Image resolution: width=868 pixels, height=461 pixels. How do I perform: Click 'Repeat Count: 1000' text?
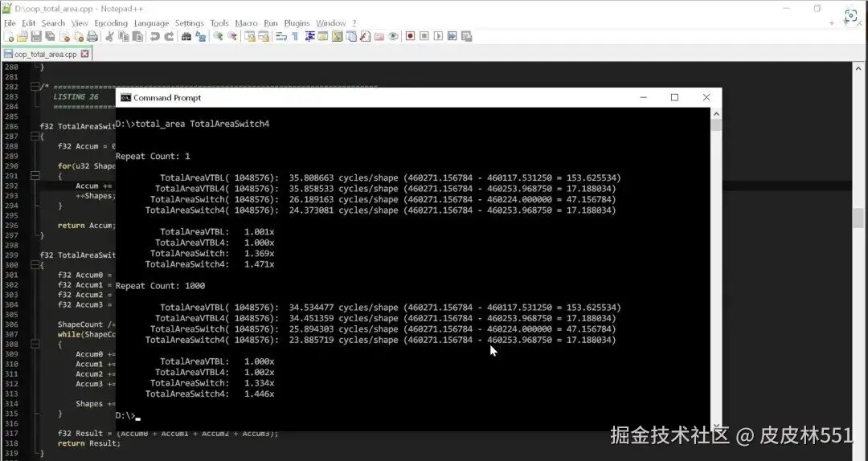(160, 286)
